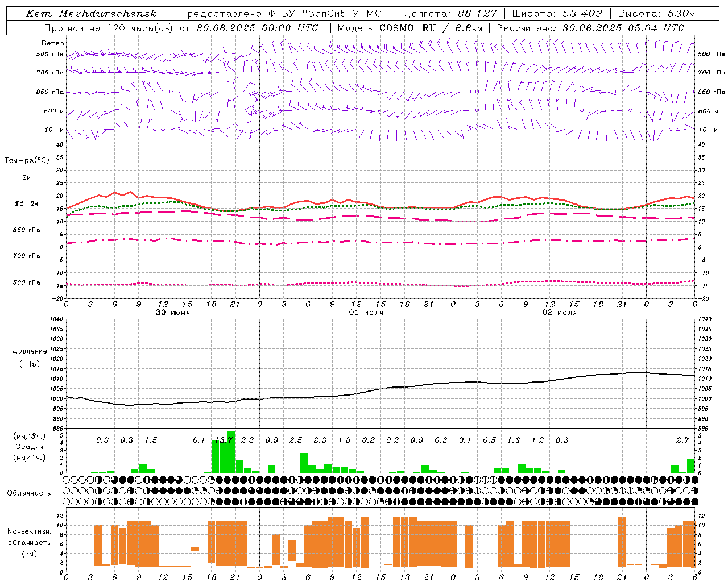728x582 pixels.
Task: Click computed time "30.06.2025 05:04 UTC"
Action: point(623,28)
